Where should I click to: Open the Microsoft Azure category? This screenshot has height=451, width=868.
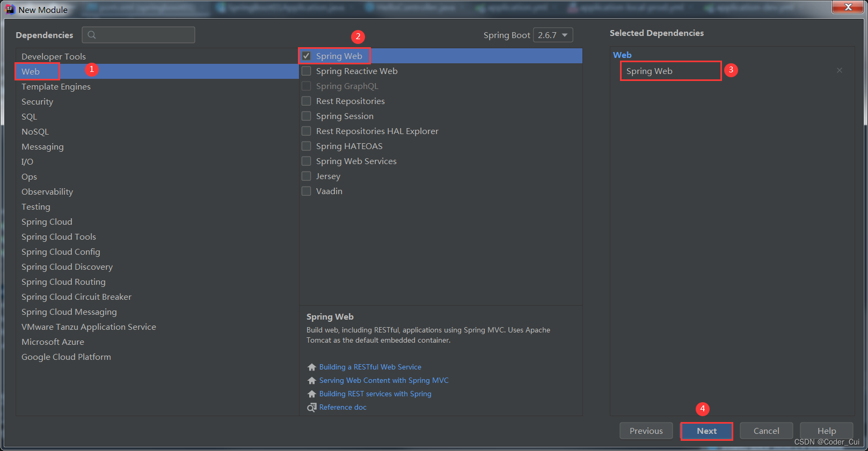click(157, 342)
